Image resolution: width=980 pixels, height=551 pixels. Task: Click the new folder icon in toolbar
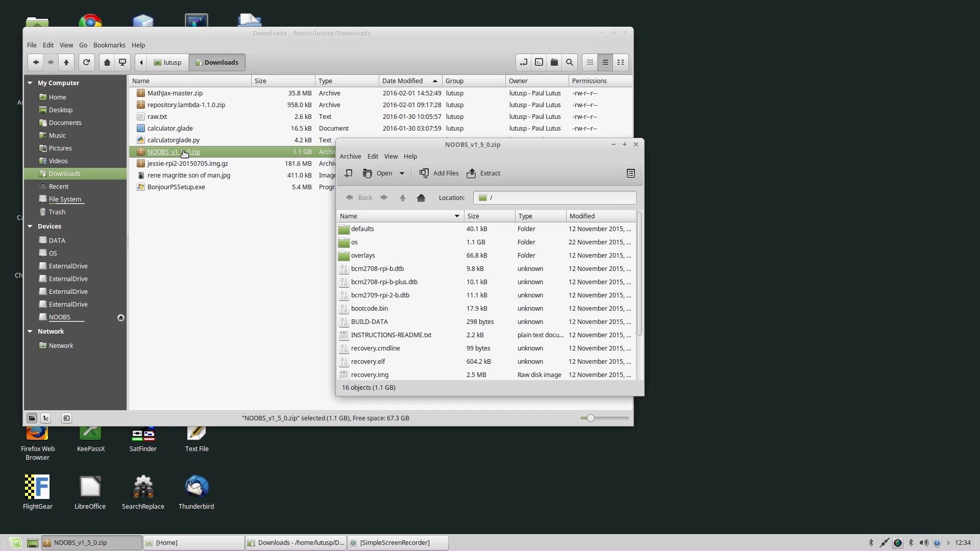click(554, 62)
